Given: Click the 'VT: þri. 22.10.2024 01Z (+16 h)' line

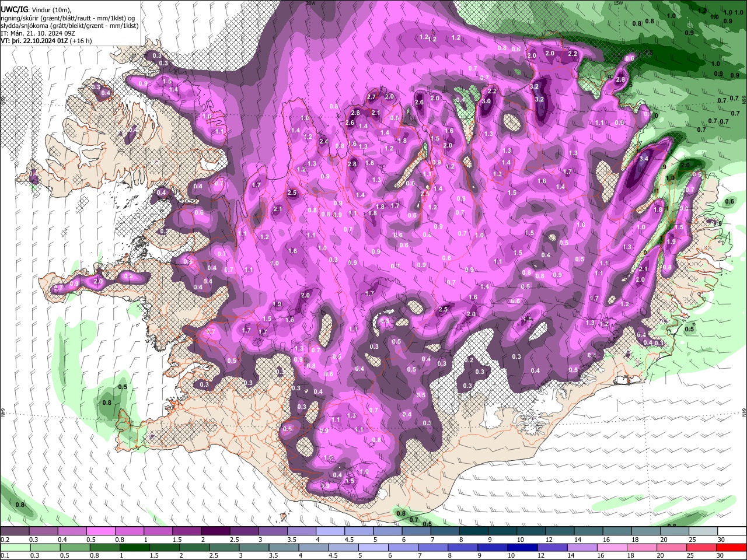Looking at the screenshot, I should click(46, 41).
